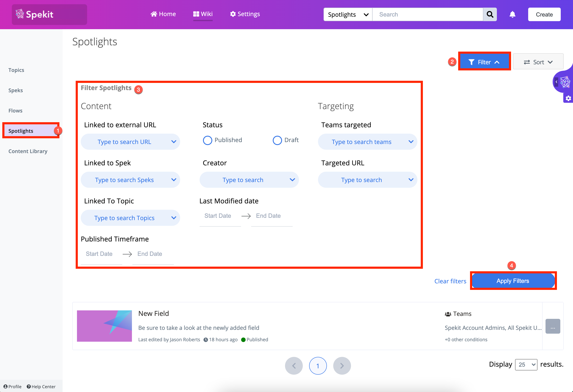Screen dimensions: 573x392
Task: Click the gear icon under Spekit widget
Action: point(568,98)
